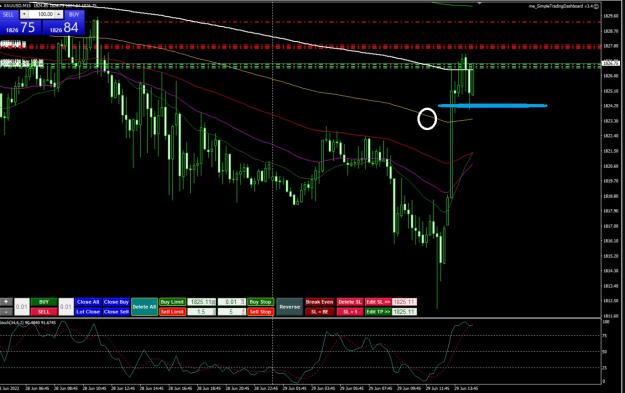This screenshot has height=393, width=625.
Task: Click the 1.5 field beside Sell Limit
Action: point(202,312)
